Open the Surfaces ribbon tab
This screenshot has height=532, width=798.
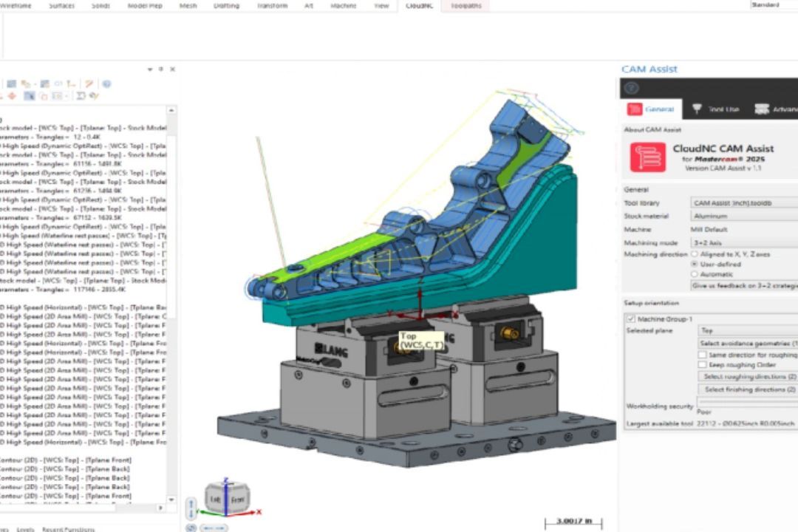[61, 6]
